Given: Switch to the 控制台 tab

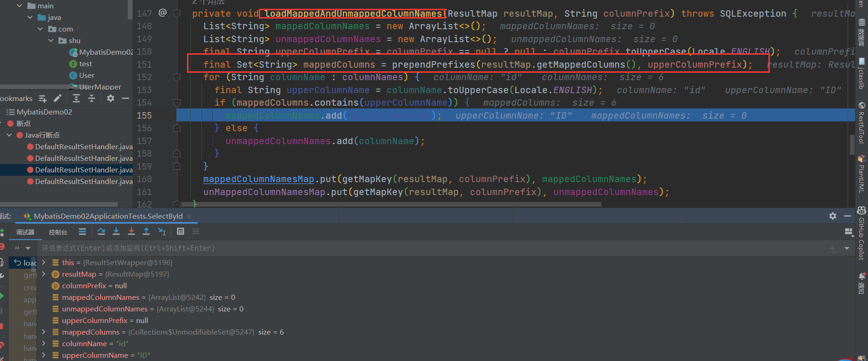Looking at the screenshot, I should (58, 232).
